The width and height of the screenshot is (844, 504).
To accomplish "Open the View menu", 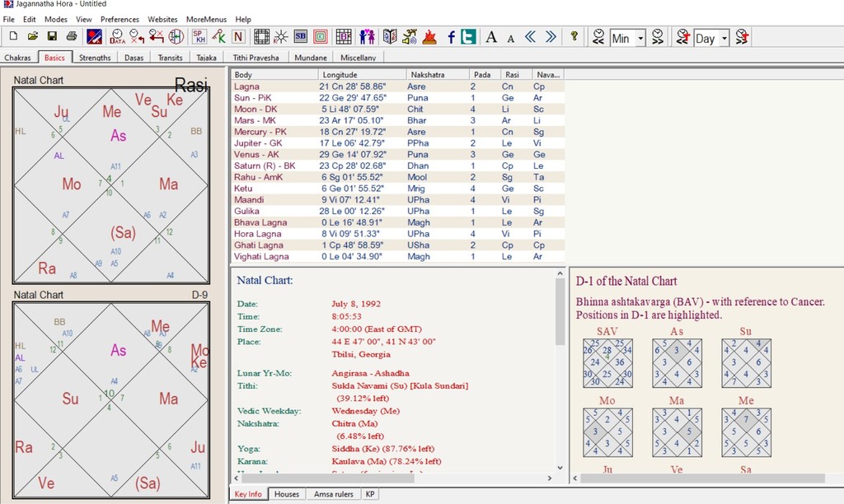I will pos(83,19).
